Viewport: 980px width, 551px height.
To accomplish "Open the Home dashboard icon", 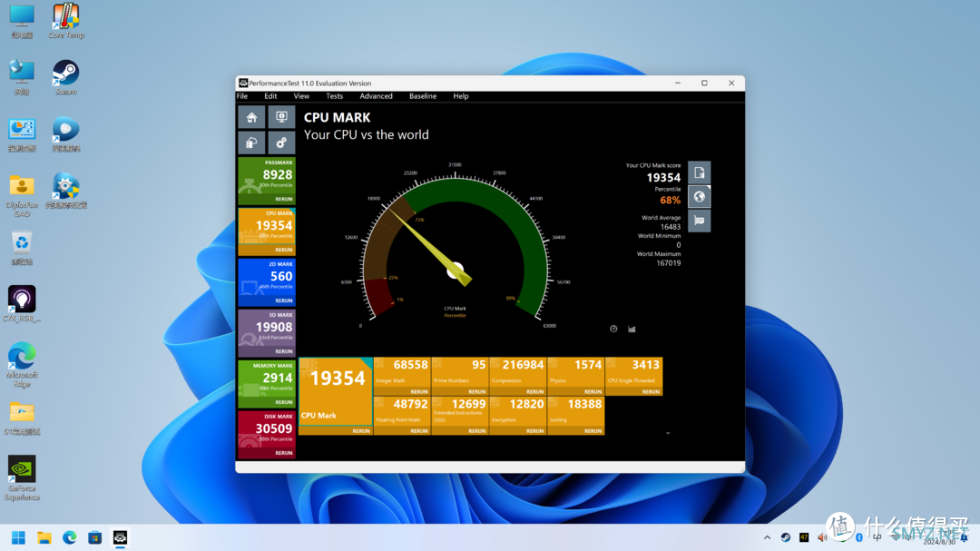I will click(251, 117).
